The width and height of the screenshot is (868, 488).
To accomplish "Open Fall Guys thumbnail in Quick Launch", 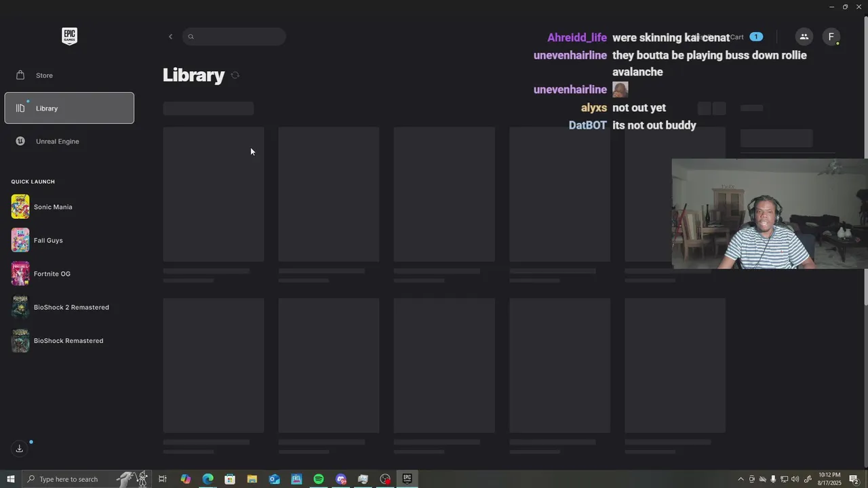I will pos(20,240).
